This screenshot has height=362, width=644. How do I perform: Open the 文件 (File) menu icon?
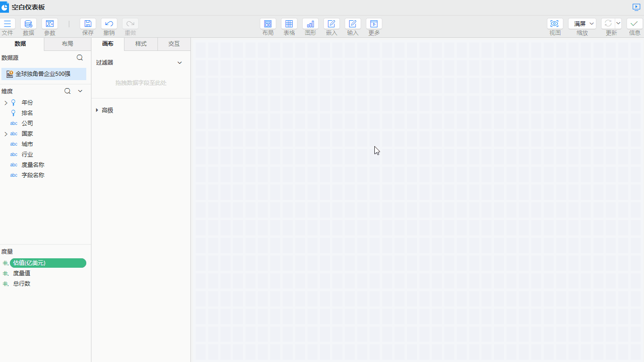click(x=7, y=24)
